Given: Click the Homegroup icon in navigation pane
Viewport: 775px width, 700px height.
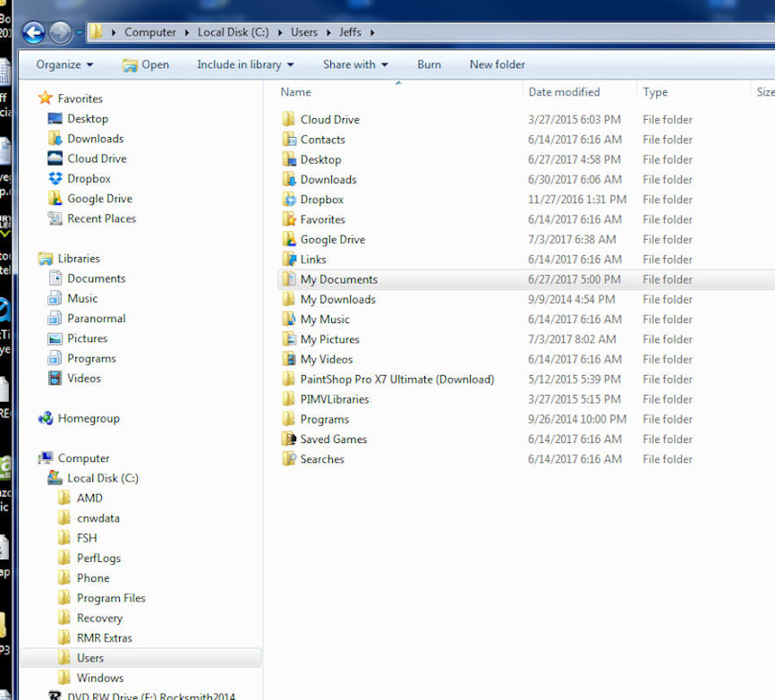Looking at the screenshot, I should coord(45,418).
